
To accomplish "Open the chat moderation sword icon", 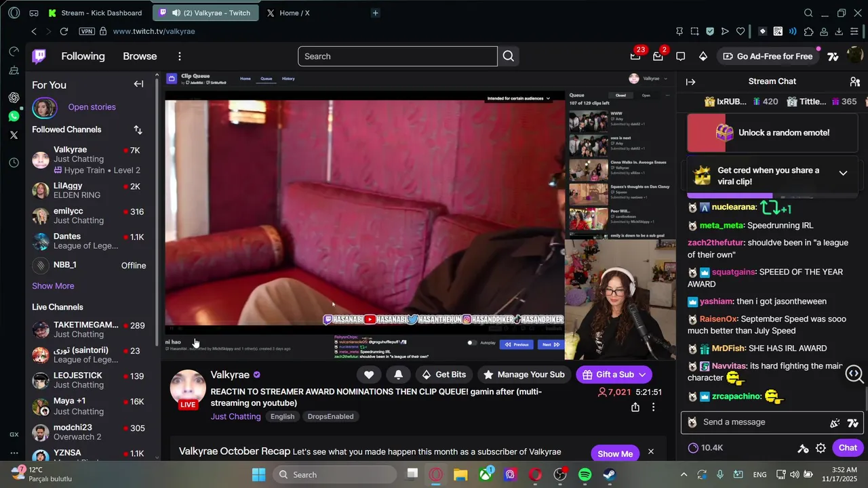I will pos(803,448).
